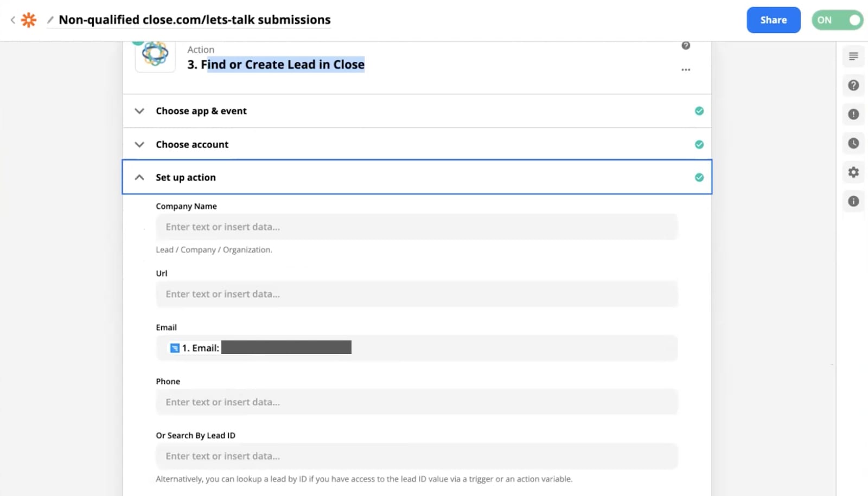
Task: Click the Close app icon on the action step
Action: [x=155, y=55]
